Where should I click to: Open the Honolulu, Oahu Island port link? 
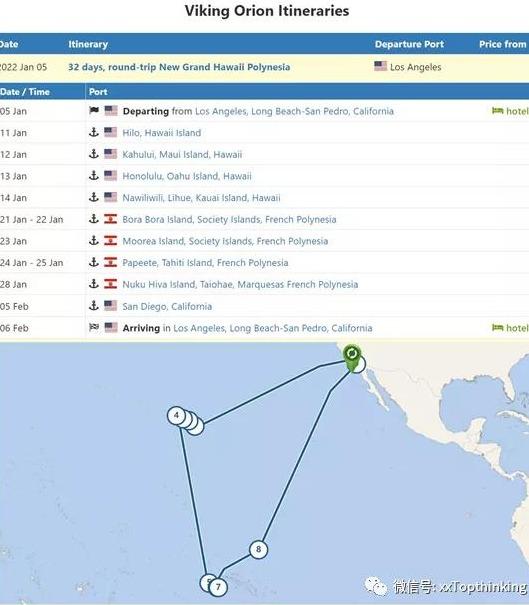coord(187,176)
